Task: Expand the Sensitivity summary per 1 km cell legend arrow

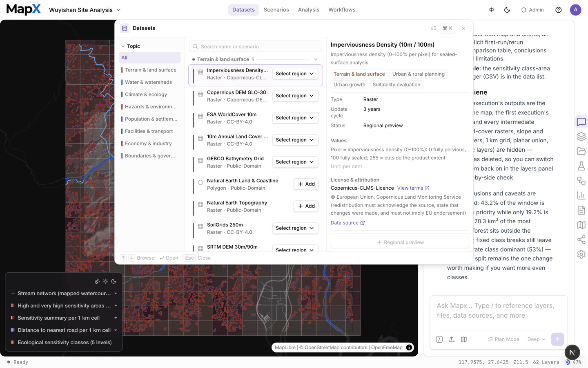Action: [x=116, y=318]
